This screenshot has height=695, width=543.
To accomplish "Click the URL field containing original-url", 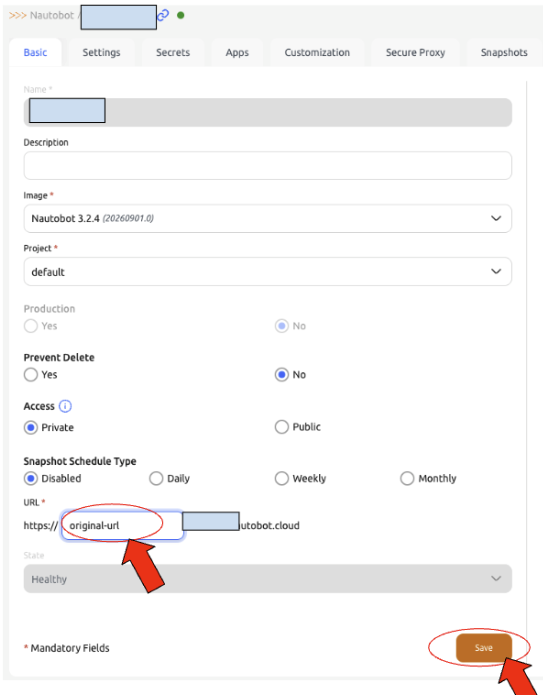I will tap(122, 526).
